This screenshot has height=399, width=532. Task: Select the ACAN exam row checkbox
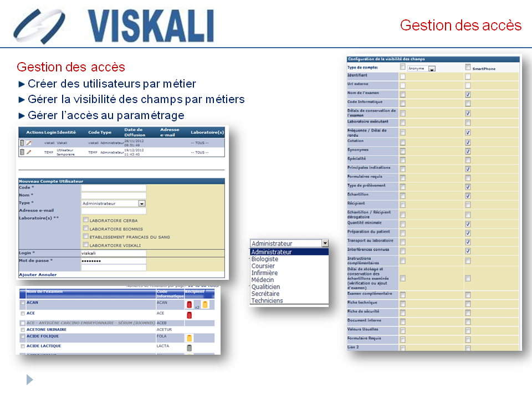click(23, 303)
